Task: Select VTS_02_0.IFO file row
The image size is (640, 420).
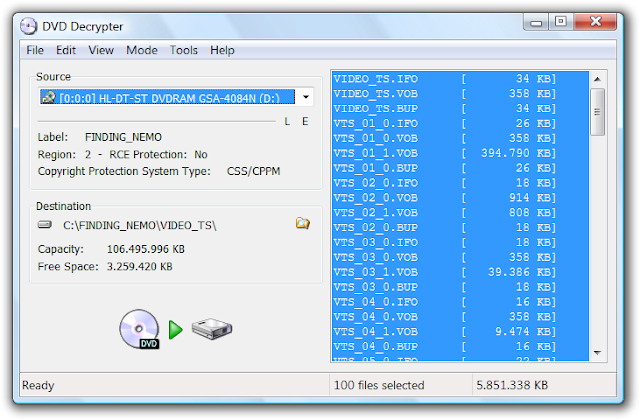Action: tap(460, 183)
